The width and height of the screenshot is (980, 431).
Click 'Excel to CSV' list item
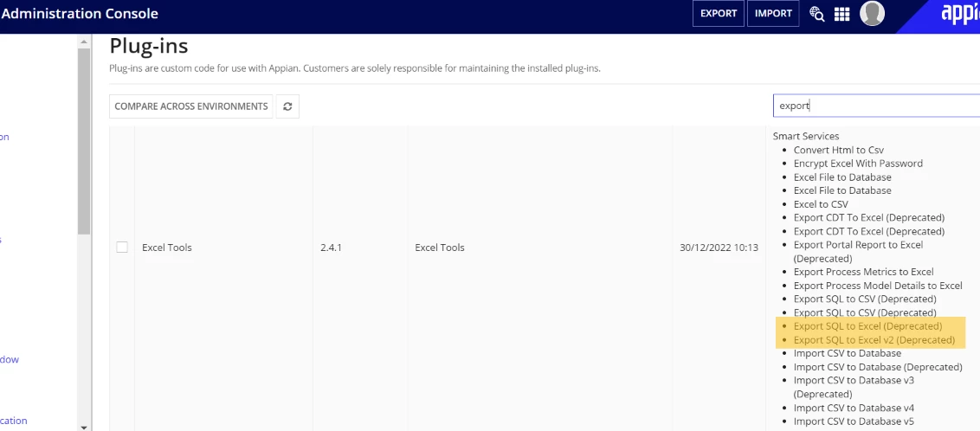(821, 204)
